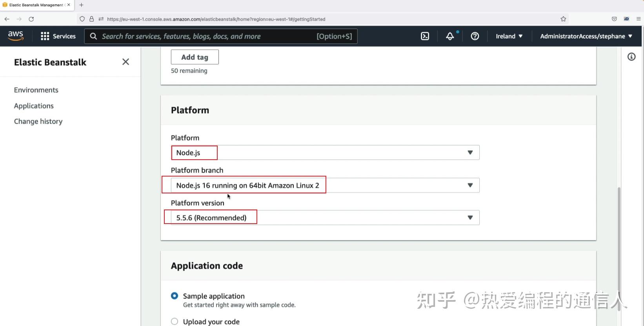Close the Elastic Beanstalk browser tab
This screenshot has height=326, width=644.
tap(69, 5)
